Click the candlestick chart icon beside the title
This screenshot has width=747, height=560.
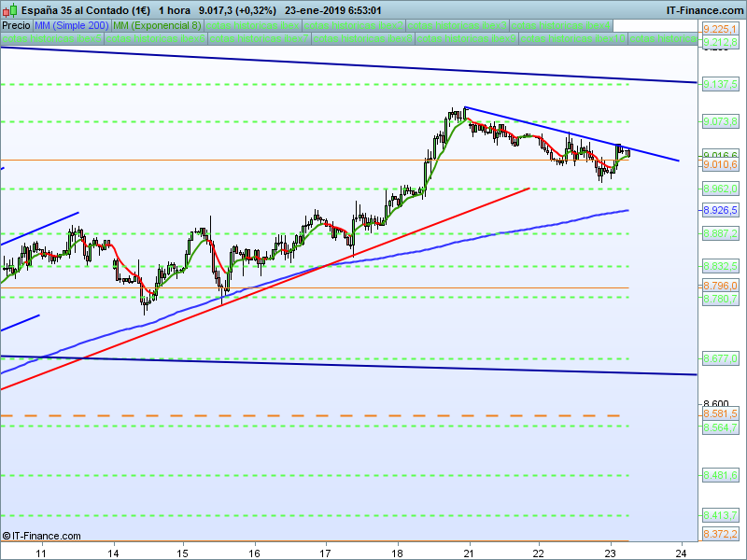9,10
